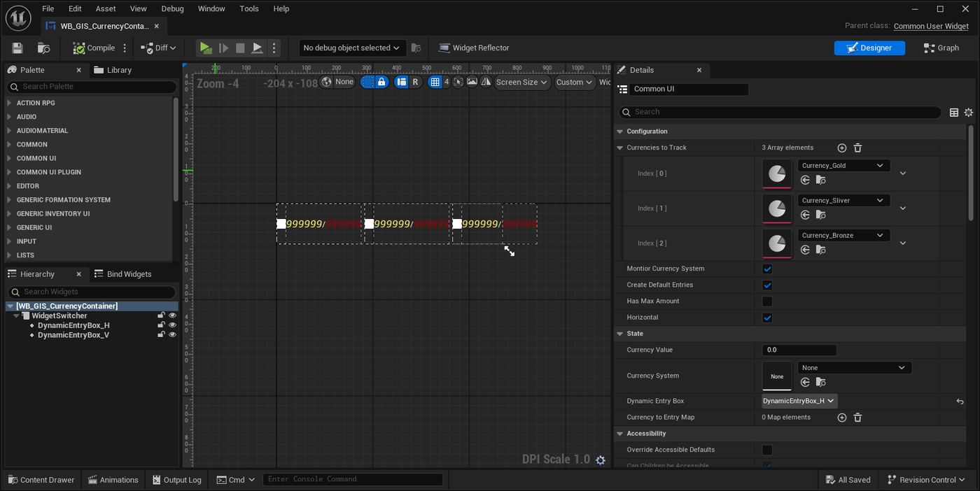Switch to the Bind Widgets tab
Image resolution: width=980 pixels, height=491 pixels.
(x=122, y=274)
